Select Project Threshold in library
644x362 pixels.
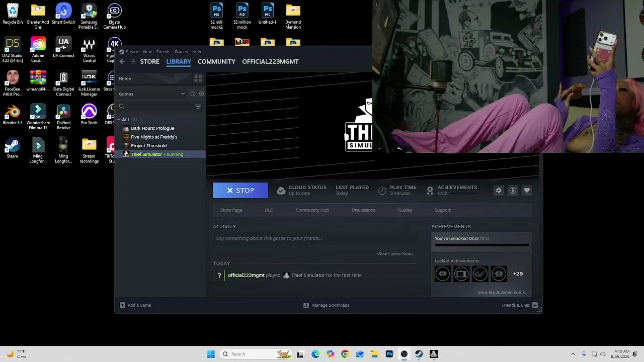coord(148,146)
